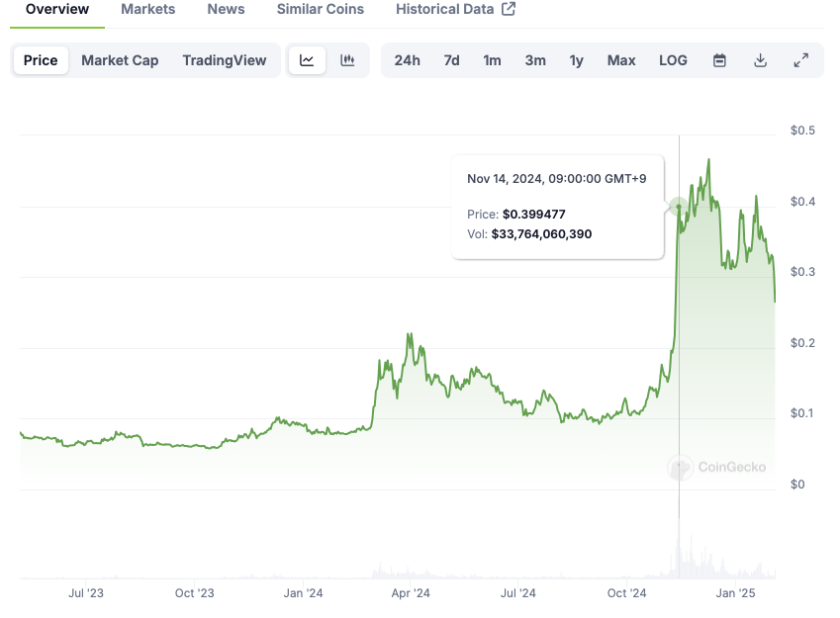Choose the 1y time range
Viewport: 840px width, 618px height.
pos(577,60)
